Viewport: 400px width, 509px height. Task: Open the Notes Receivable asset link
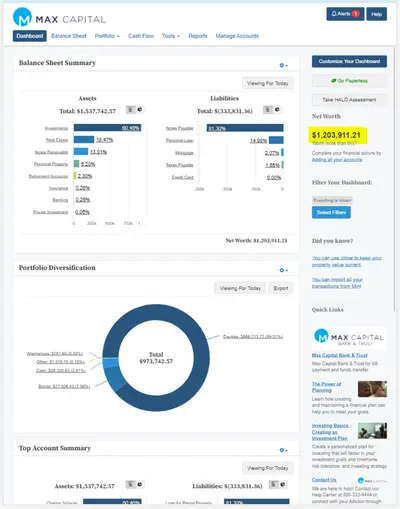51,152
